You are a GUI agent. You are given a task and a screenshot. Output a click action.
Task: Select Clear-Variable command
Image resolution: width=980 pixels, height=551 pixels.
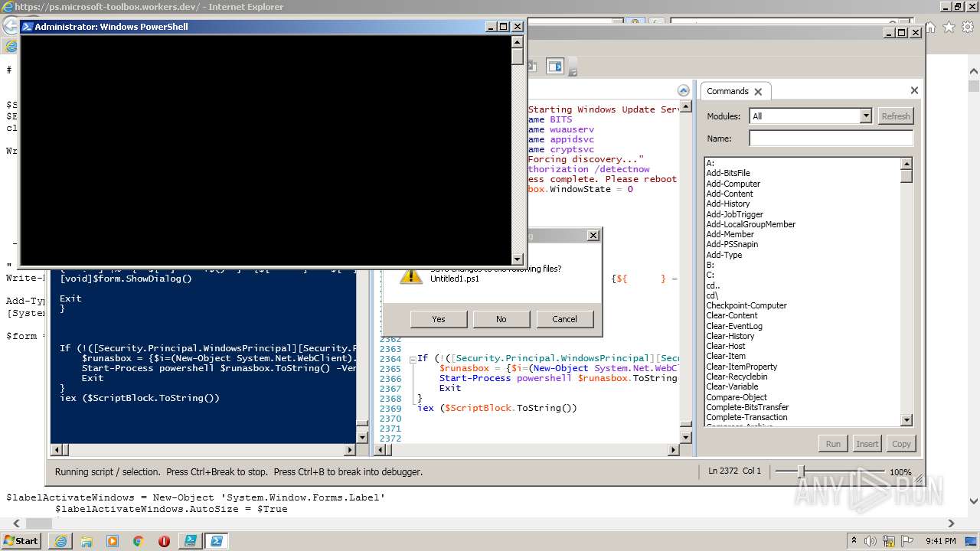tap(732, 386)
